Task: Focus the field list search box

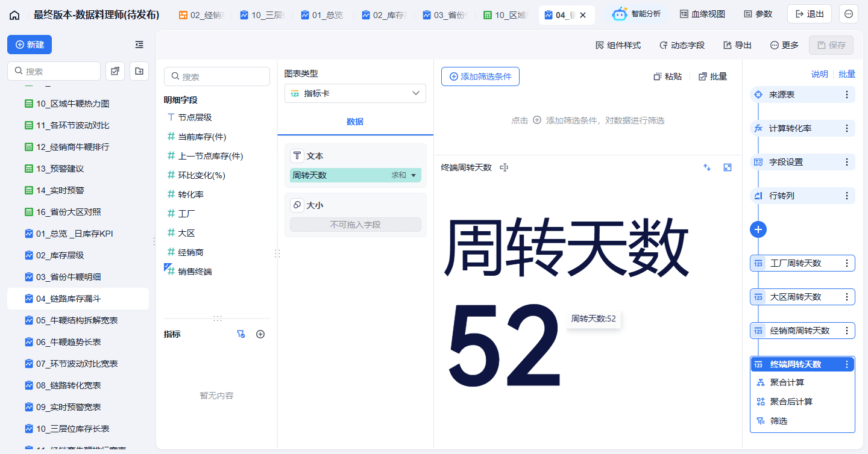Action: coord(217,76)
